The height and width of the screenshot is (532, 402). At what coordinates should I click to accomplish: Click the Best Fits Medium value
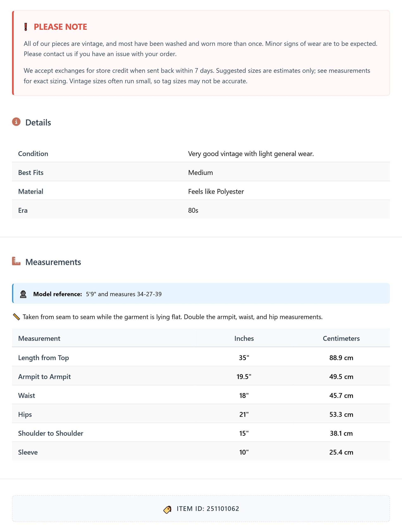201,173
